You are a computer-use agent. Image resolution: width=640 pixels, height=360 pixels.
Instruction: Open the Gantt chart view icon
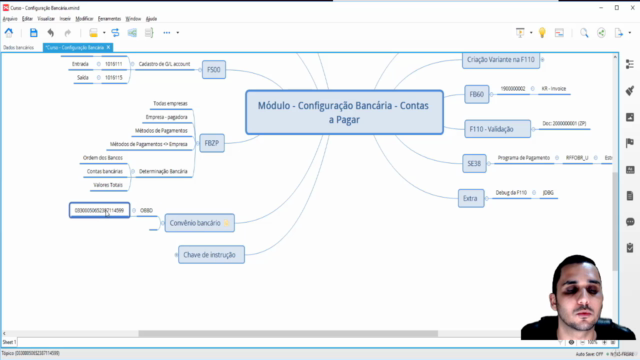click(x=559, y=33)
